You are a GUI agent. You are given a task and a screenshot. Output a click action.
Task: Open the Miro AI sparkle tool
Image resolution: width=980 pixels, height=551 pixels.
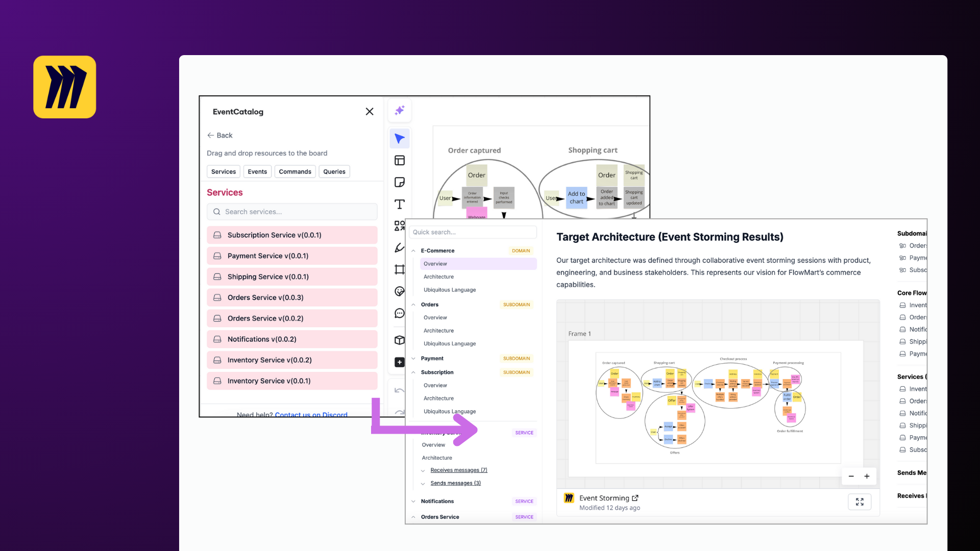[400, 111]
